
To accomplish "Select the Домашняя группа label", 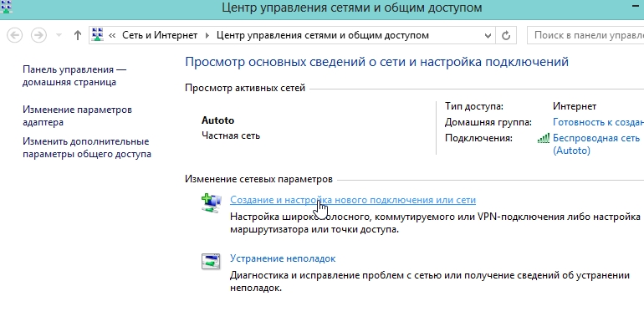I will [488, 122].
